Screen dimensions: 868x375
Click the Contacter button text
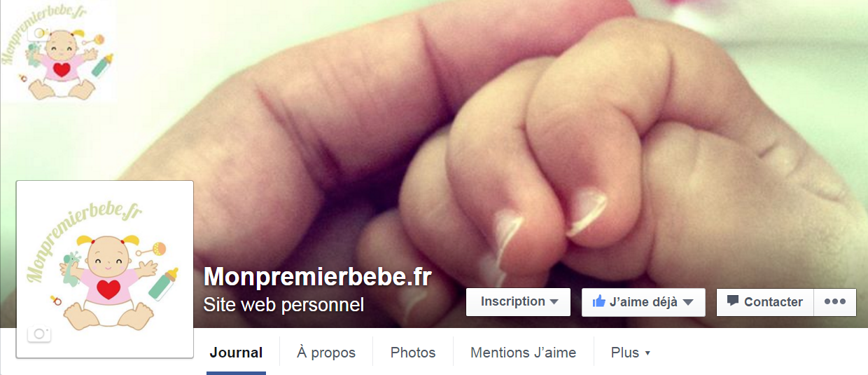tap(773, 302)
